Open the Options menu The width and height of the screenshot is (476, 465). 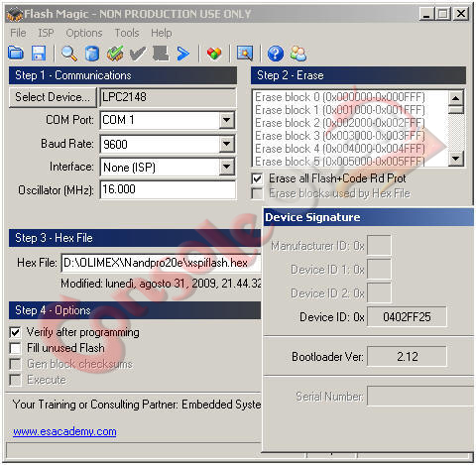84,33
